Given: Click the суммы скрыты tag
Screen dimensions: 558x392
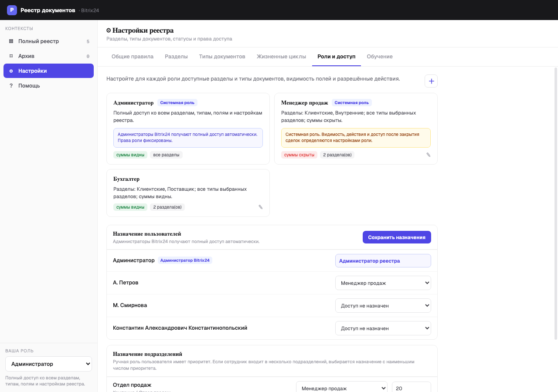Looking at the screenshot, I should tap(299, 155).
